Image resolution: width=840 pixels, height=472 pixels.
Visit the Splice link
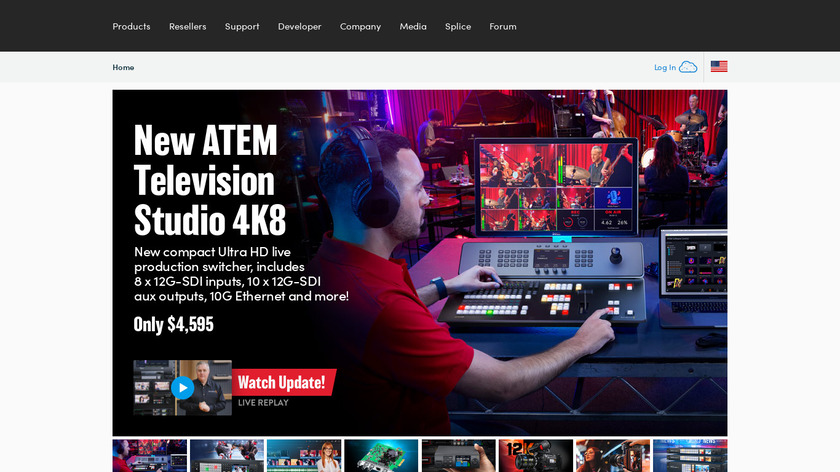pyautogui.click(x=458, y=26)
